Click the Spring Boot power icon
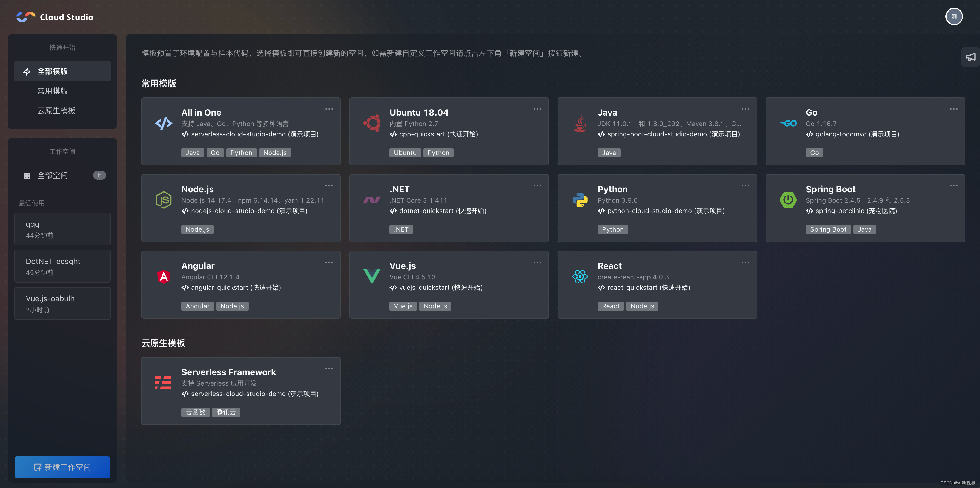 [788, 200]
